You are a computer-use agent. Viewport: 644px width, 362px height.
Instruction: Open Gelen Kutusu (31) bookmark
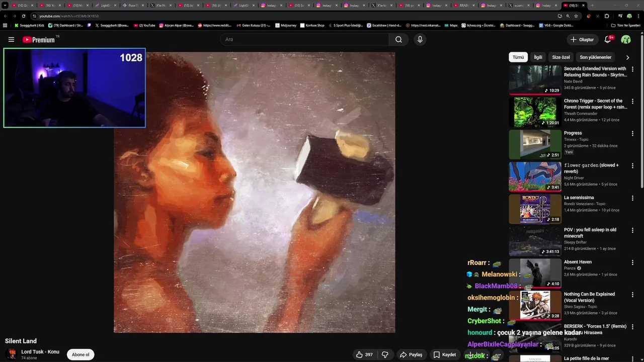253,25
